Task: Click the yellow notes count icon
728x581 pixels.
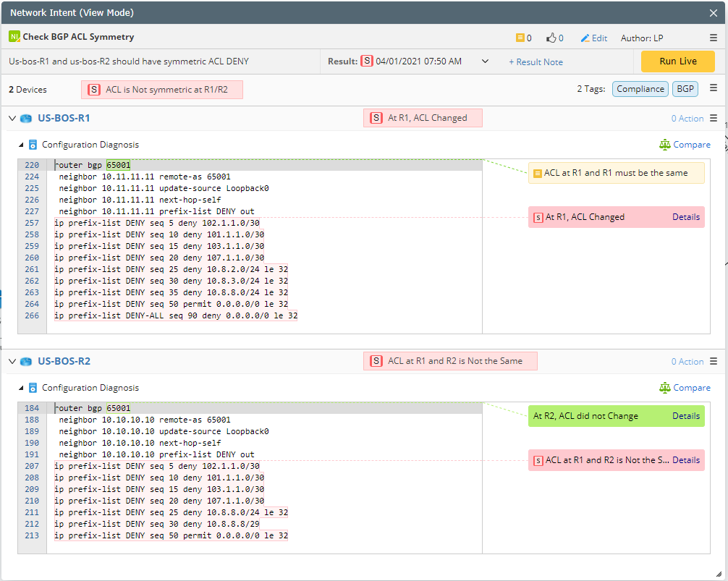Action: point(520,38)
